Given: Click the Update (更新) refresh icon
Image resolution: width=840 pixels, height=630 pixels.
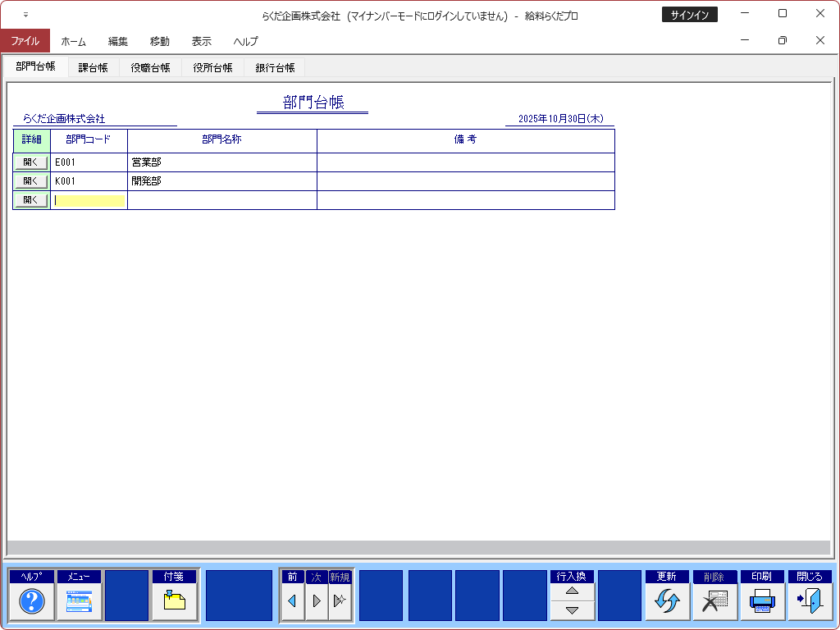Looking at the screenshot, I should (667, 602).
